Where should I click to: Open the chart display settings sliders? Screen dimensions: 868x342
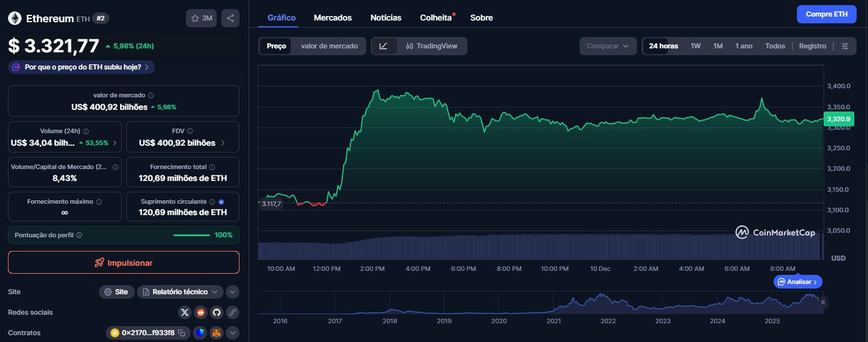[846, 46]
